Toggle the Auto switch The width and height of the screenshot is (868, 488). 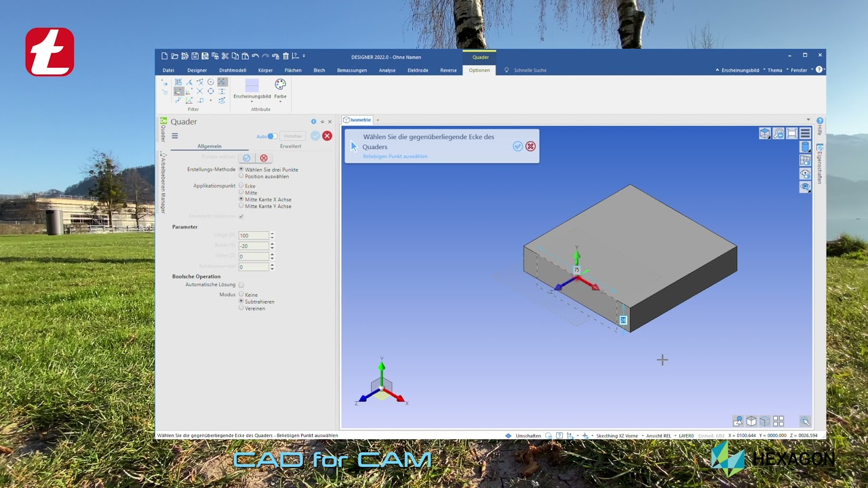[272, 136]
